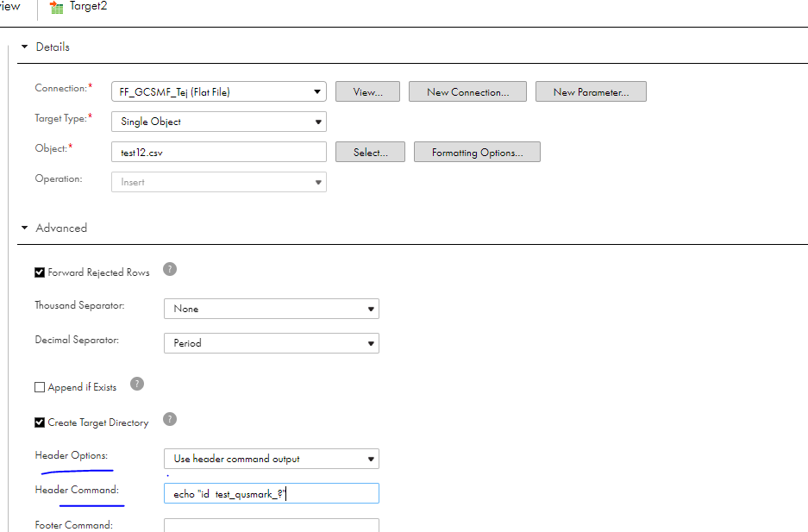The width and height of the screenshot is (808, 532).
Task: Collapse the Advanced section
Action: coord(24,228)
